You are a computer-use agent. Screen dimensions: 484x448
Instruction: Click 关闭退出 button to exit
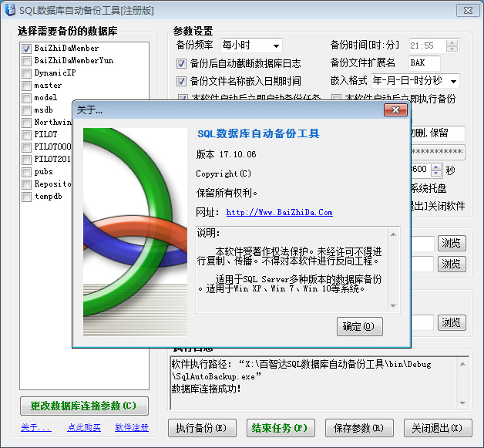[x=437, y=428]
